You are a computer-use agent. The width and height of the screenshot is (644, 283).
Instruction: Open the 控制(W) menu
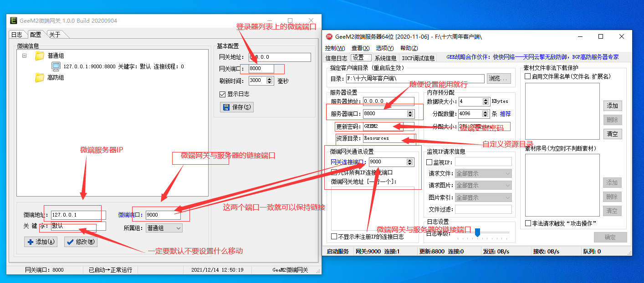tap(335, 48)
